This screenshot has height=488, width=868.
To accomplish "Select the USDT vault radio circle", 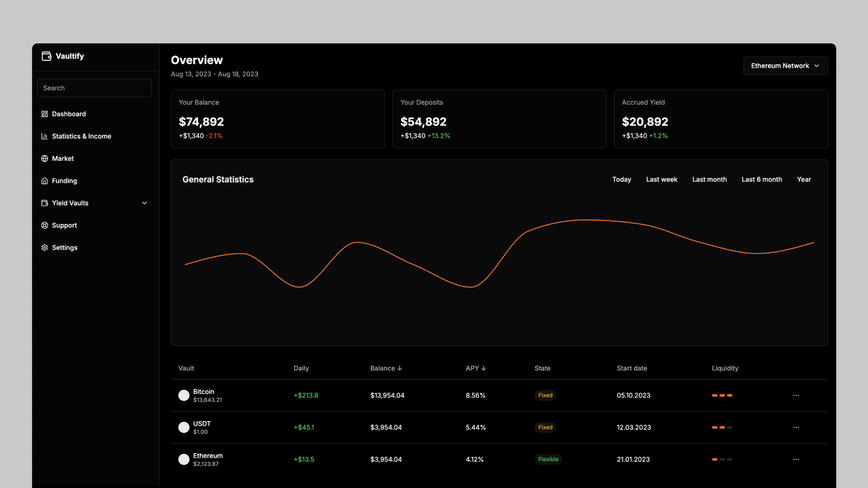I will [x=184, y=427].
